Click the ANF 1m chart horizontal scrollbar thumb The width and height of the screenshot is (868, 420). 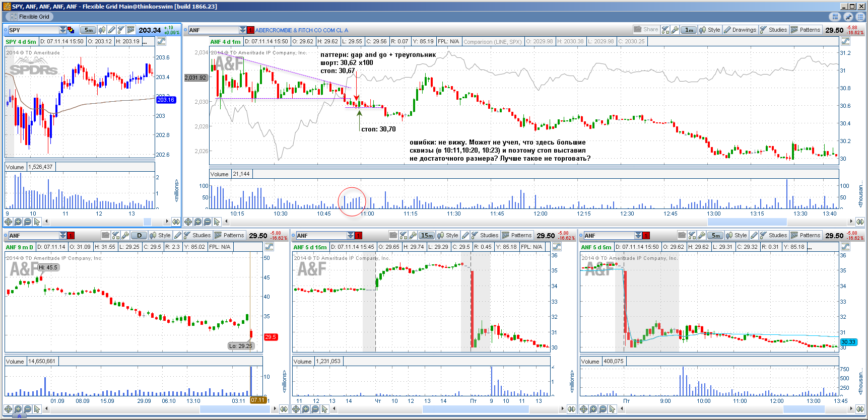(747, 222)
